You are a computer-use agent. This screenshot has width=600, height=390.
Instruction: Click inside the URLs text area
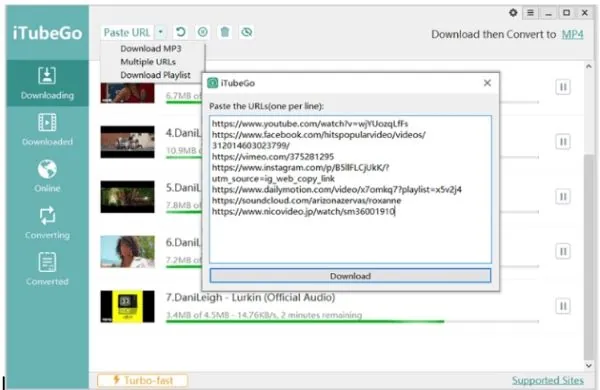pyautogui.click(x=350, y=189)
